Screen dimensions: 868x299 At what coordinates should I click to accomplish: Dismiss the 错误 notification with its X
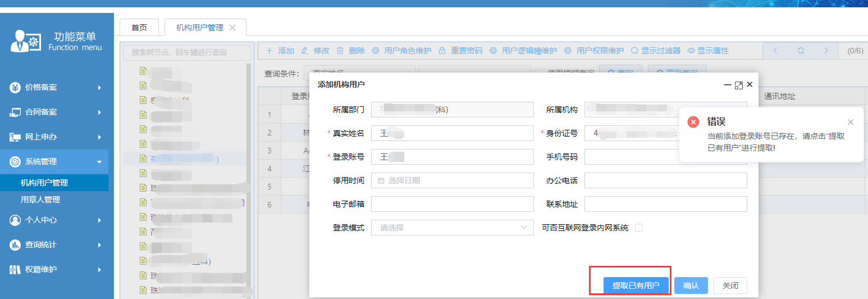[850, 122]
